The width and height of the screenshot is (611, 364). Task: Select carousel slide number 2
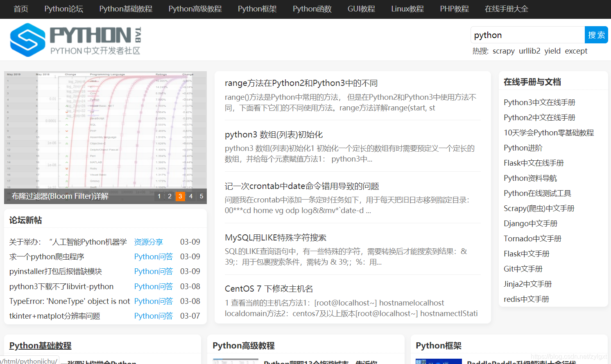(170, 196)
